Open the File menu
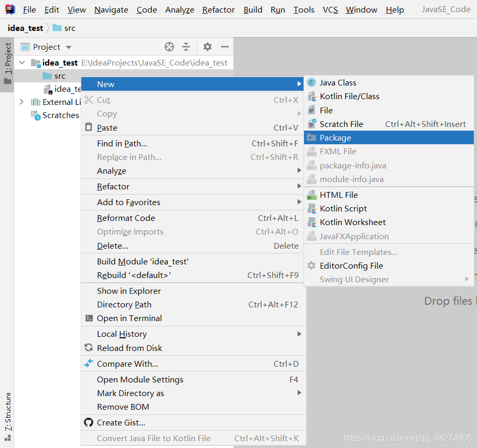The width and height of the screenshot is (477, 448). [29, 10]
